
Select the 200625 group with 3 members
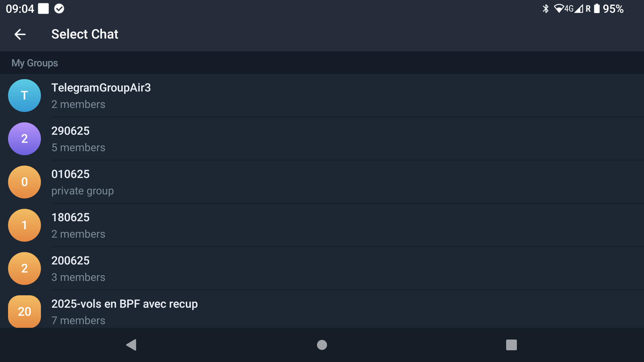click(x=322, y=268)
